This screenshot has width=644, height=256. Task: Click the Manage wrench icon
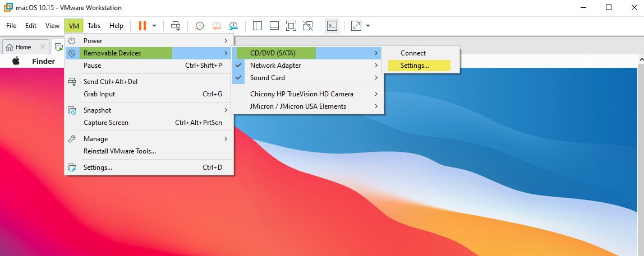coord(72,139)
